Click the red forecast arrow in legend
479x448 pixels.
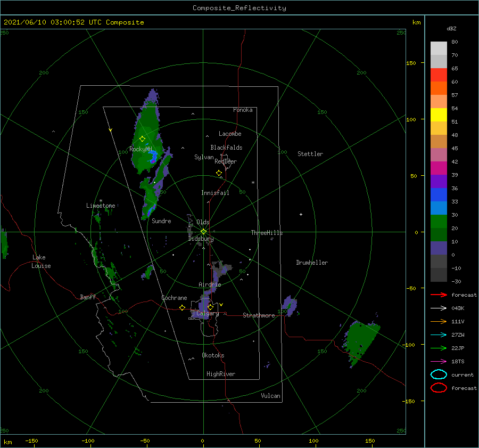(439, 295)
